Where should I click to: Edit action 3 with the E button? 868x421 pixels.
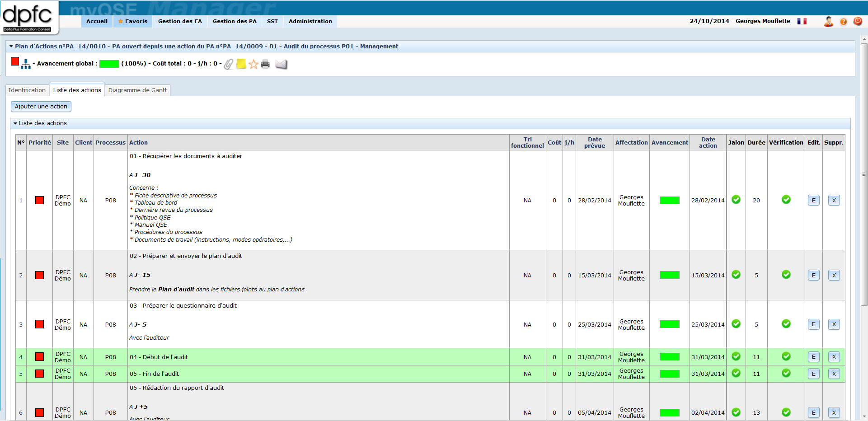[x=813, y=324]
